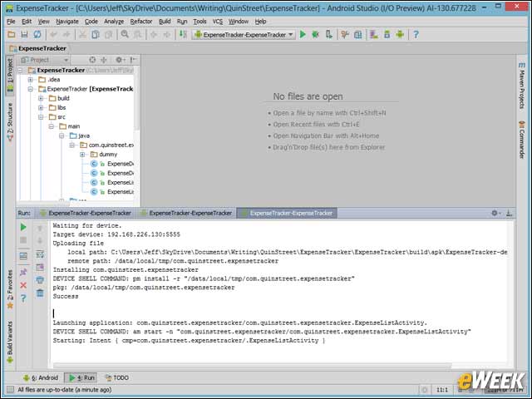The width and height of the screenshot is (532, 399).
Task: Click the Settings wrench toolbar icon
Action: click(x=345, y=35)
